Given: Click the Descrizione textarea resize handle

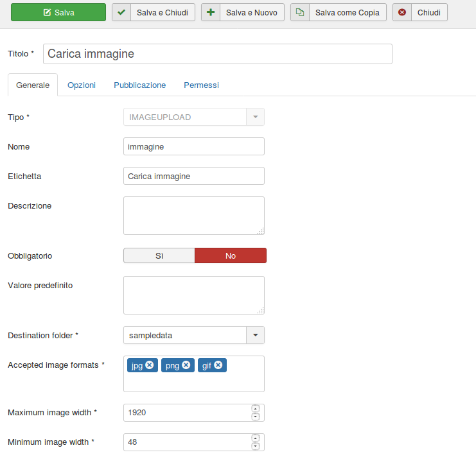Looking at the screenshot, I should point(261,231).
